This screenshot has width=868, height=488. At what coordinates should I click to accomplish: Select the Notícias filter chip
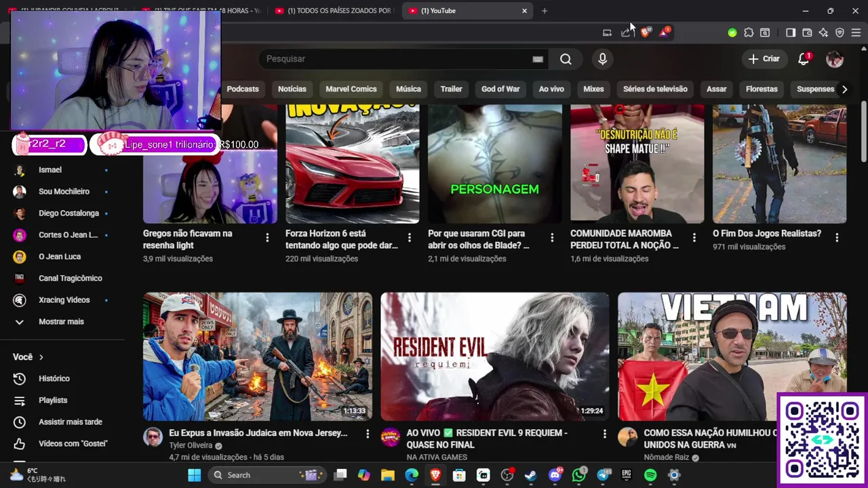pos(292,89)
